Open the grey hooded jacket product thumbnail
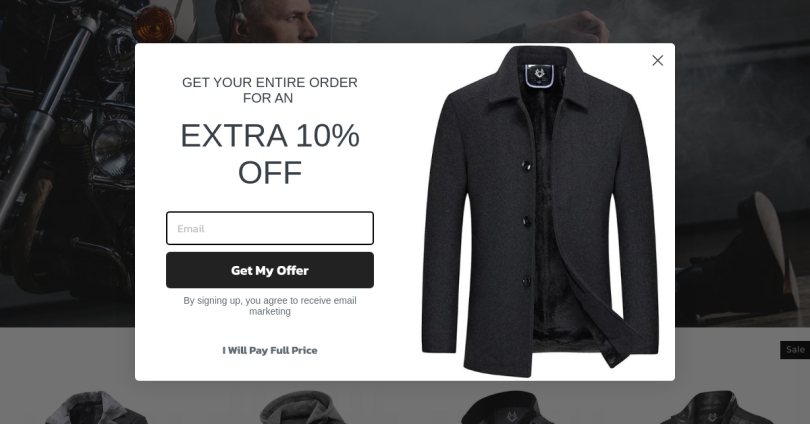The width and height of the screenshot is (810, 424). point(302,407)
